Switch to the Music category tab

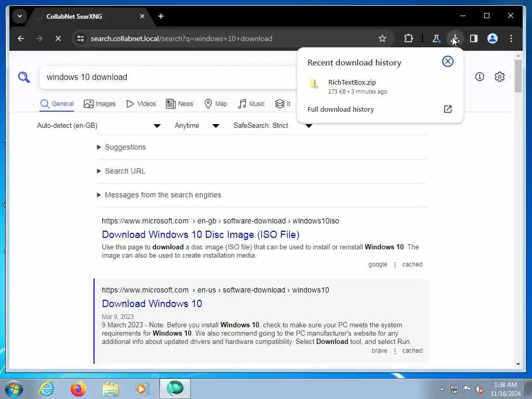coord(251,104)
